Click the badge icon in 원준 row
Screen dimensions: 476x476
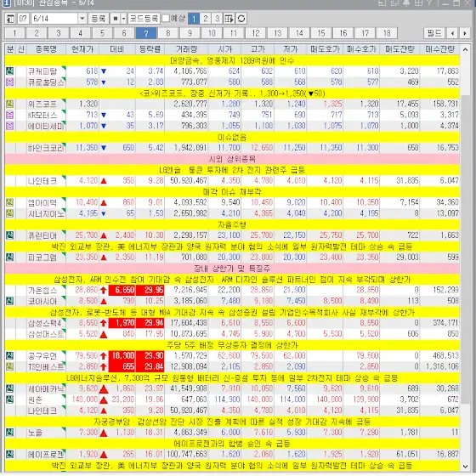[x=9, y=399]
